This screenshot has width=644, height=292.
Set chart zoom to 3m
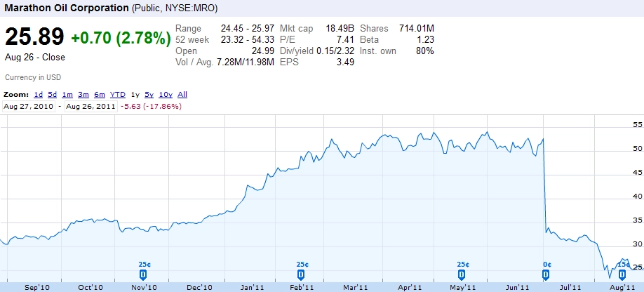[x=83, y=95]
